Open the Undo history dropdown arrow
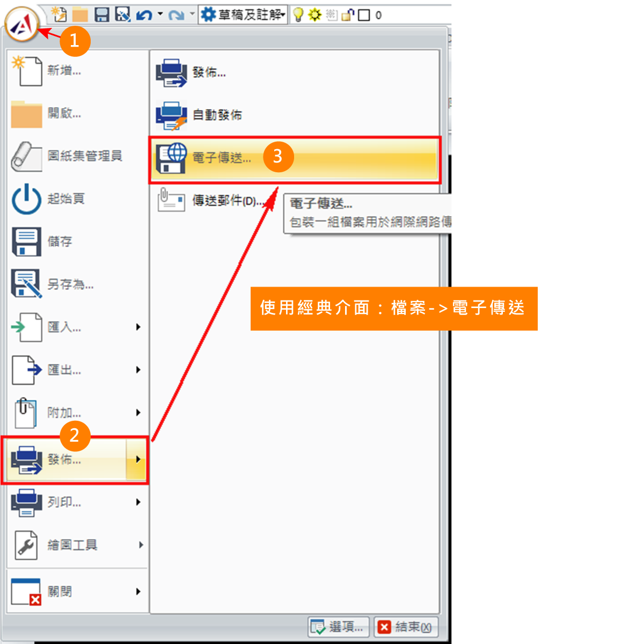 (x=160, y=14)
